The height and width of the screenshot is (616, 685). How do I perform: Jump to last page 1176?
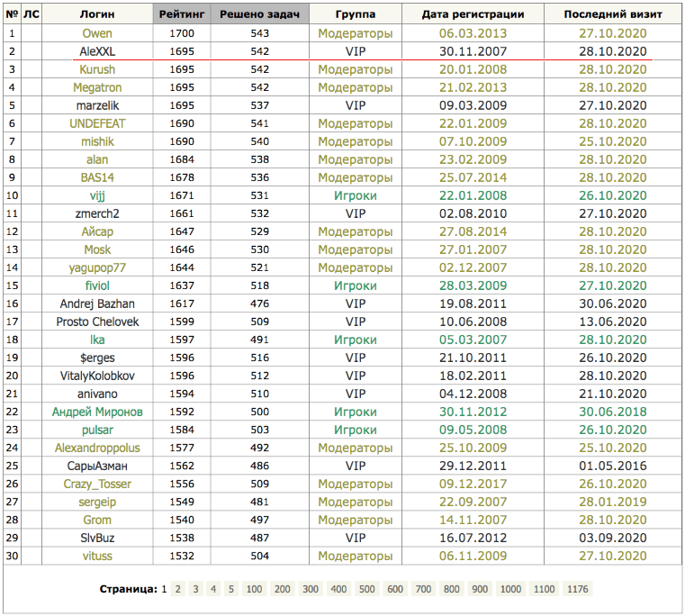click(x=578, y=589)
